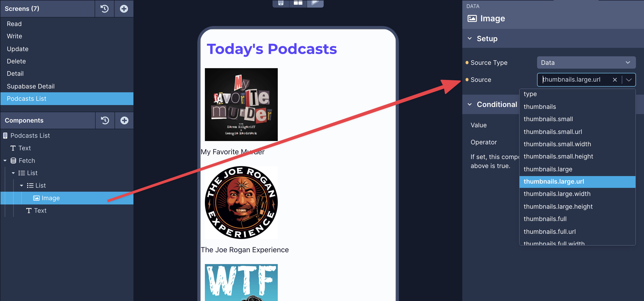
Task: Click My Favorite Murder podcast thumbnail
Action: (241, 105)
